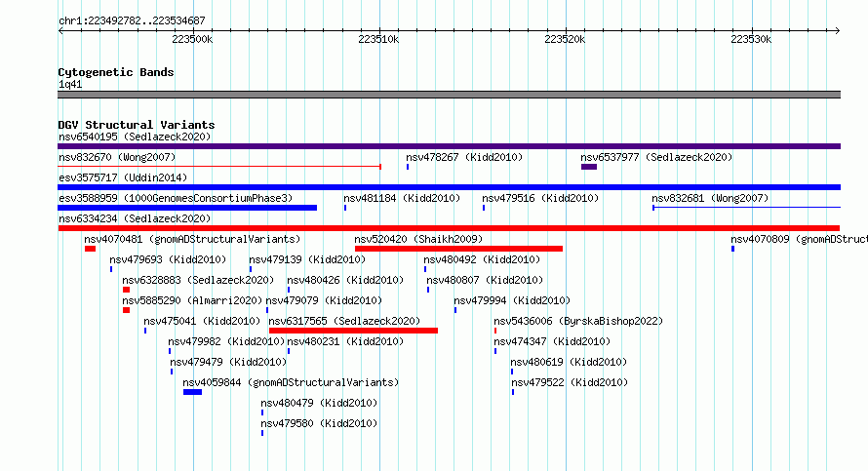
Task: Open nsv5885290 (Almarri2020) label
Action: click(192, 300)
